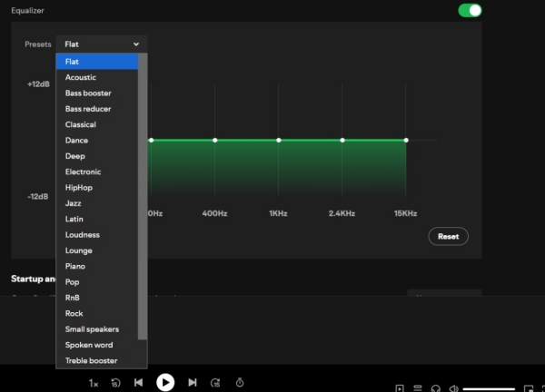The height and width of the screenshot is (392, 545).
Task: Click the -12dB label
Action: [38, 197]
